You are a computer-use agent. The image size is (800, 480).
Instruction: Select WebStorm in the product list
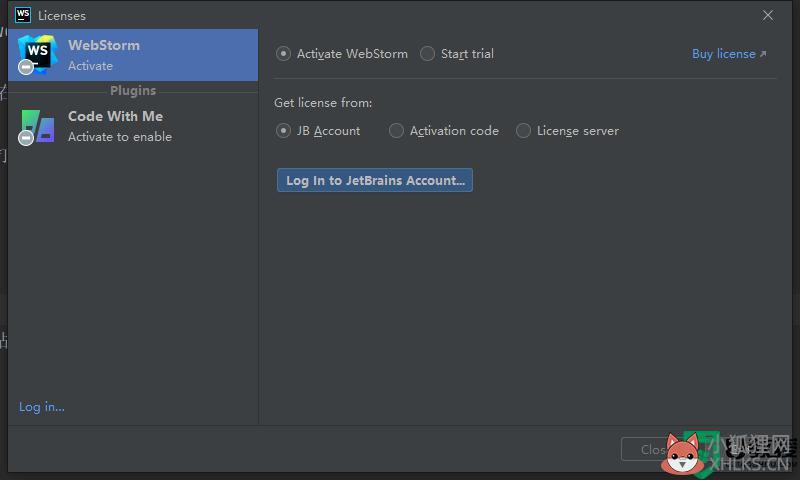(133, 55)
